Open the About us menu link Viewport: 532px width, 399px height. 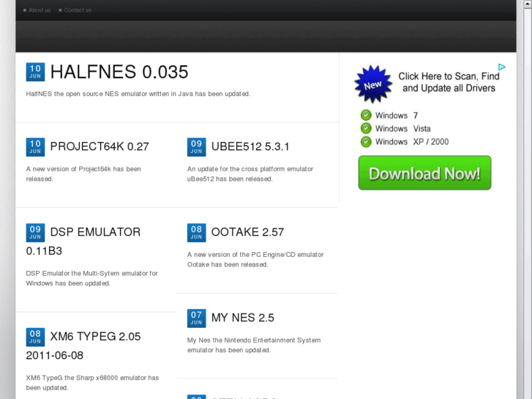point(40,10)
